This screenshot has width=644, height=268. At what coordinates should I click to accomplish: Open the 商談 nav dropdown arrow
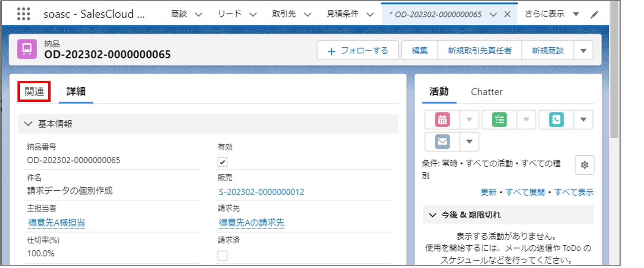click(199, 14)
